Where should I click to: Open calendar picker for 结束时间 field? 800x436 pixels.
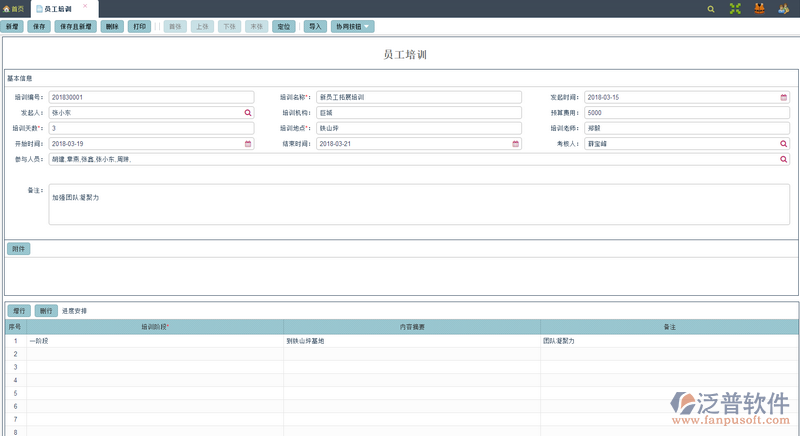[x=516, y=144]
